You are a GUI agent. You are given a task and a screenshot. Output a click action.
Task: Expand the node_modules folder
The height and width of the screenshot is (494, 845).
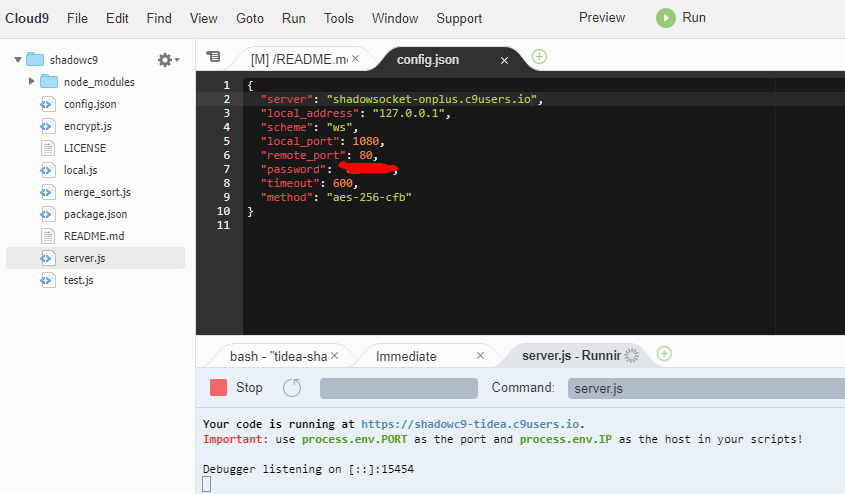[x=31, y=81]
